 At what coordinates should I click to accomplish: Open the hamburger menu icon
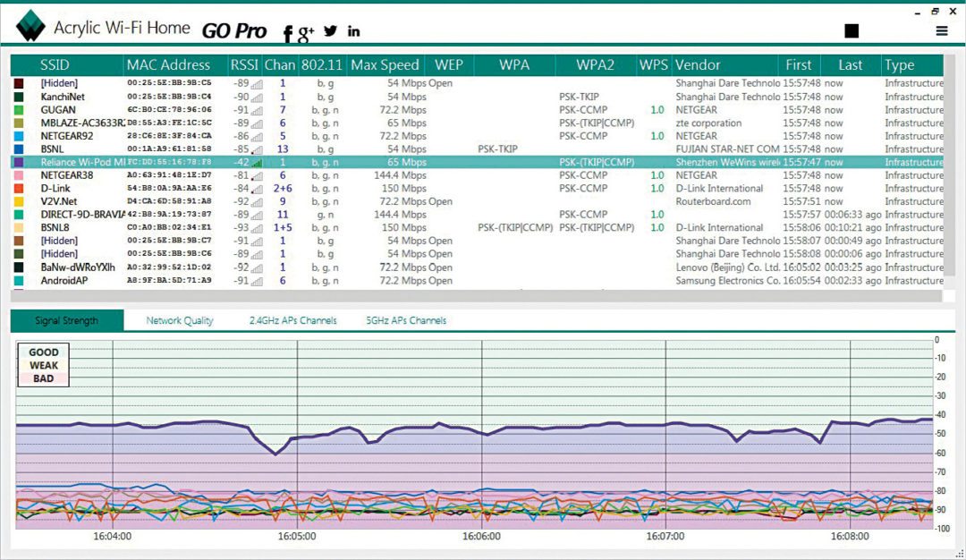tap(942, 31)
